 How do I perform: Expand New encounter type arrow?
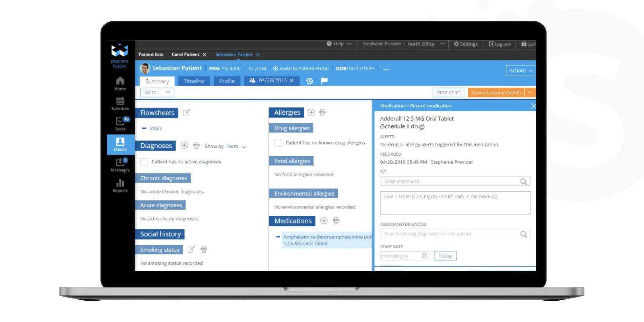pyautogui.click(x=530, y=93)
